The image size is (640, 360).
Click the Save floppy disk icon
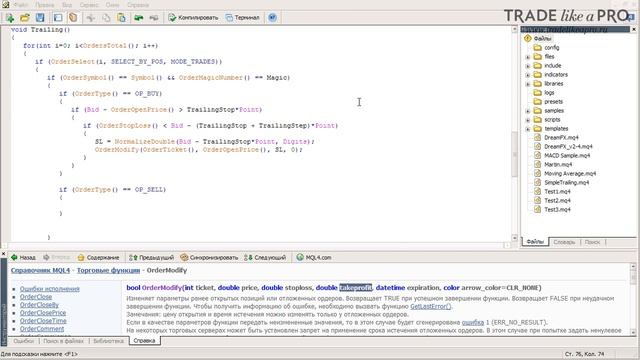click(40, 18)
